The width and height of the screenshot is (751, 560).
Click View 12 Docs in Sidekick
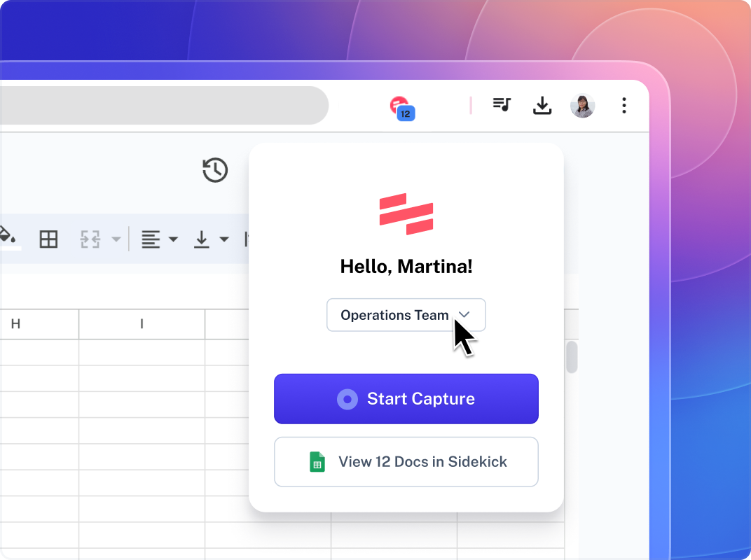pyautogui.click(x=406, y=462)
